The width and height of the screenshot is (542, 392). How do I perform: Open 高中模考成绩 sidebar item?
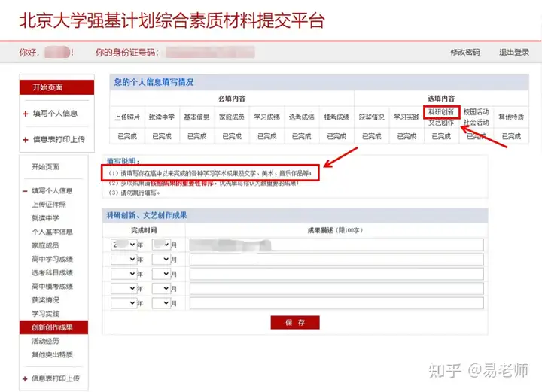pos(52,286)
